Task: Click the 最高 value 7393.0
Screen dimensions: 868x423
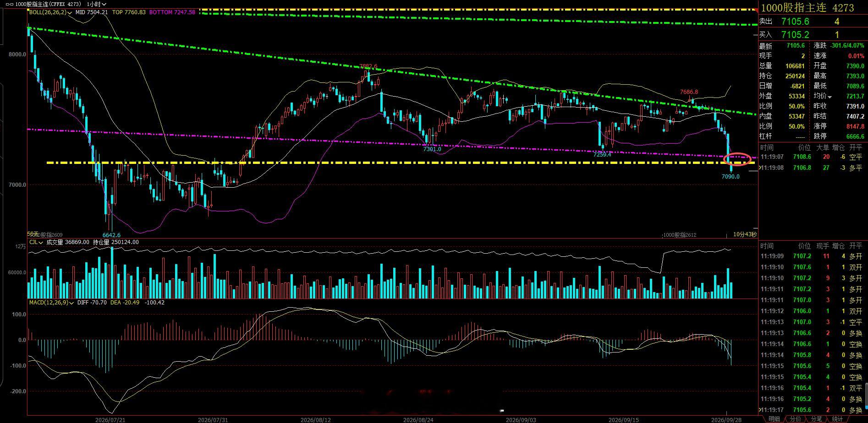Action: click(x=855, y=76)
